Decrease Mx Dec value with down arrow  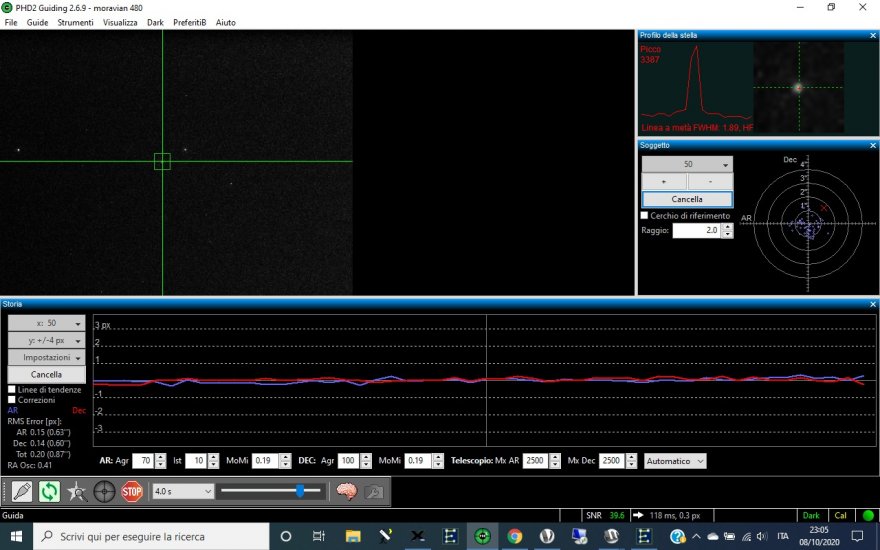click(x=631, y=465)
